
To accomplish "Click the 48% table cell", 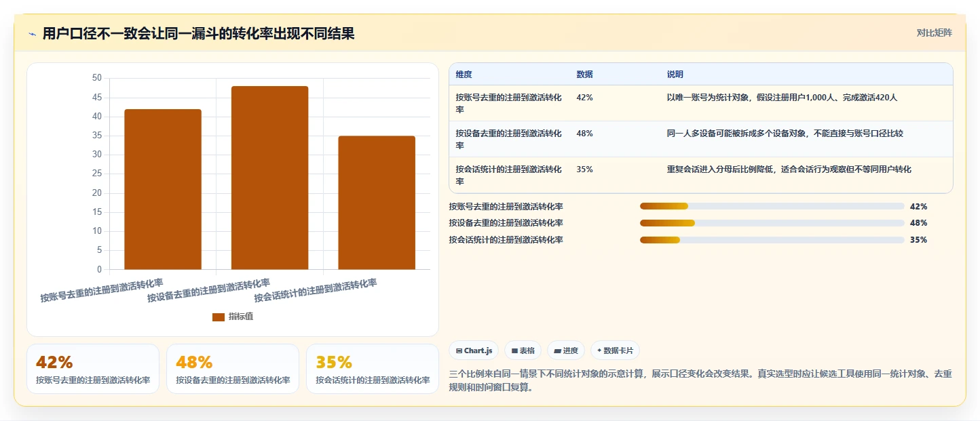I will pyautogui.click(x=585, y=134).
